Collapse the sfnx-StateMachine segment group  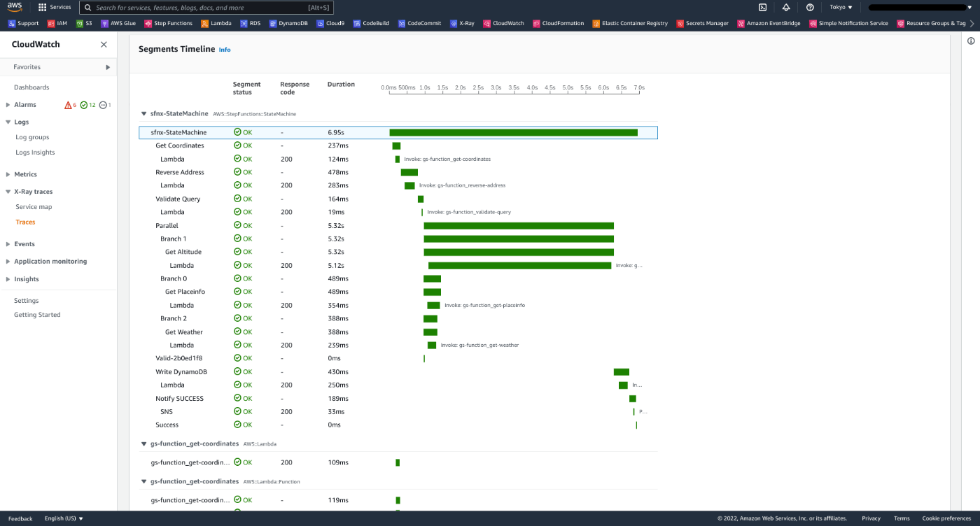tap(143, 113)
